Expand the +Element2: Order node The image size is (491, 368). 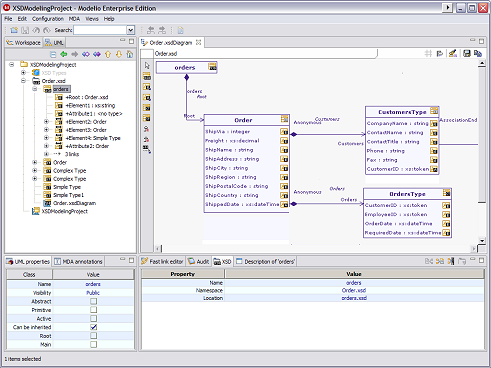[46, 122]
